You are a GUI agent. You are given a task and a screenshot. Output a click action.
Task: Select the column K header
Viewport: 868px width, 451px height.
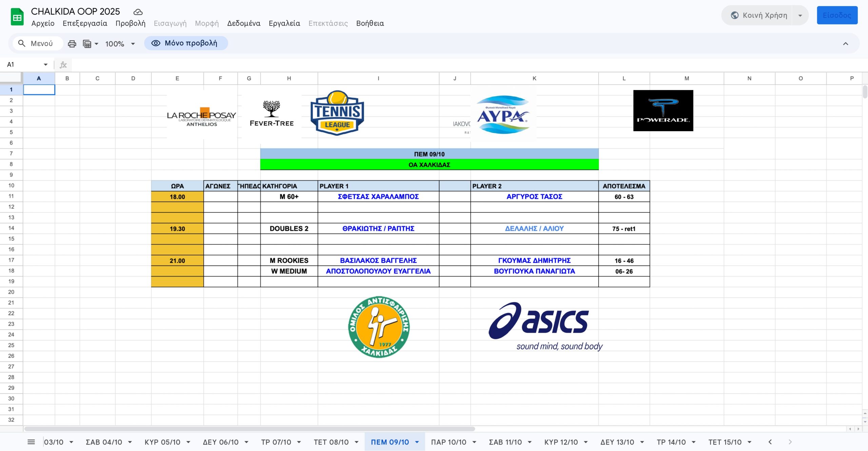point(534,78)
